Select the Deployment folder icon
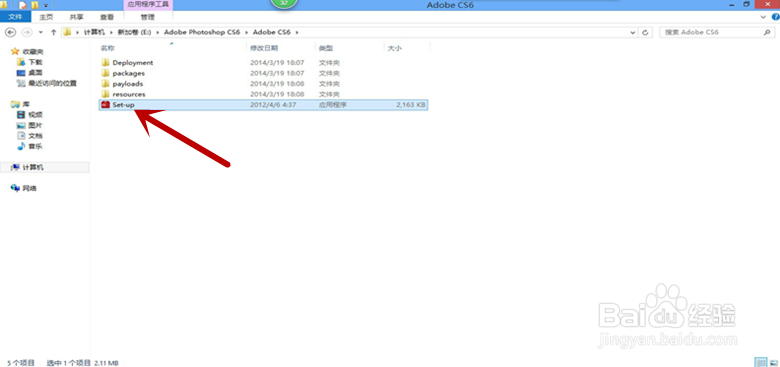The image size is (780, 367). point(105,63)
